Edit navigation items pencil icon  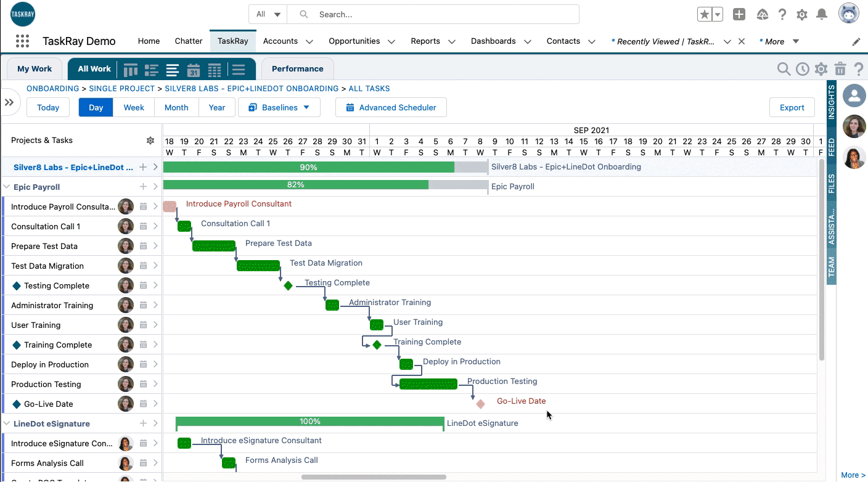pyautogui.click(x=856, y=42)
